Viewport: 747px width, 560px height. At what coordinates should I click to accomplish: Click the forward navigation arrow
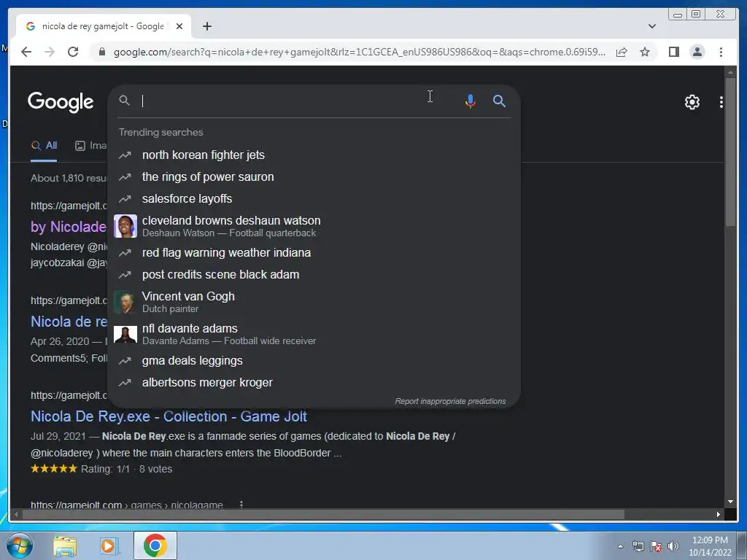pyautogui.click(x=50, y=52)
